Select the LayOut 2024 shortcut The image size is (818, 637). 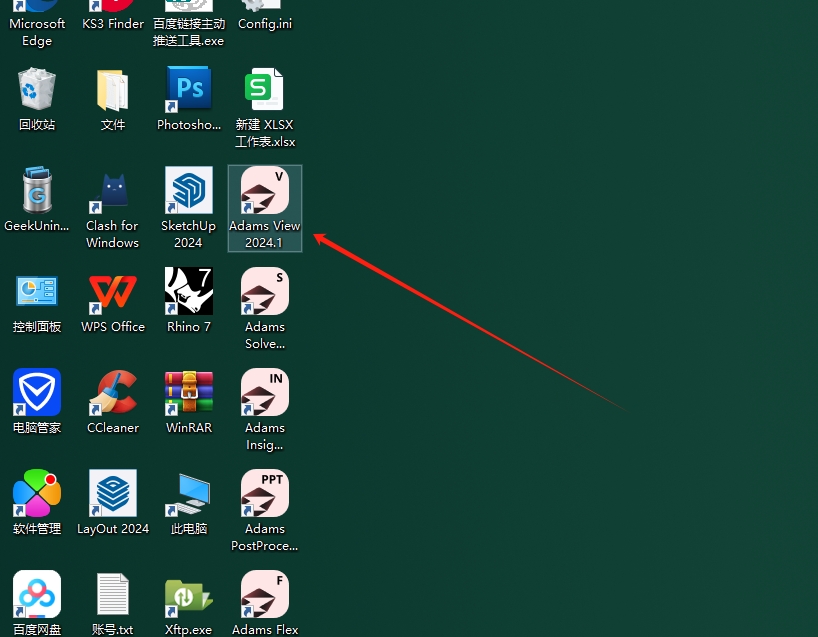click(113, 495)
